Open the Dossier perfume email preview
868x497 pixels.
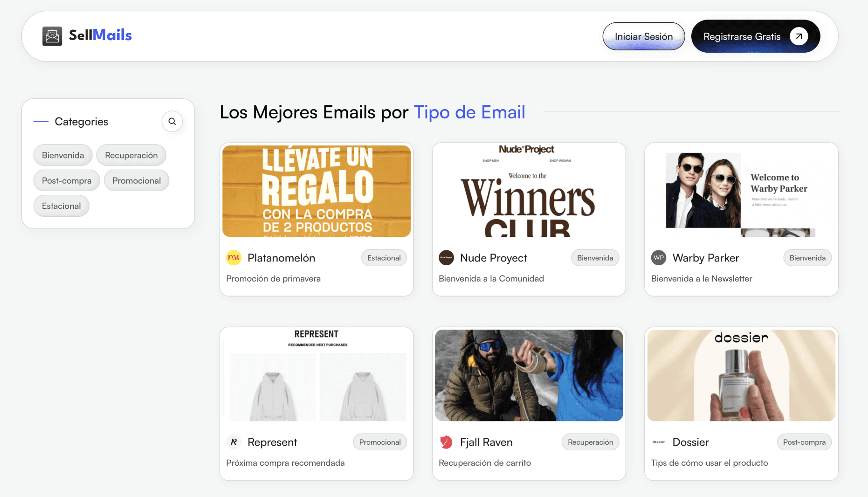click(742, 375)
